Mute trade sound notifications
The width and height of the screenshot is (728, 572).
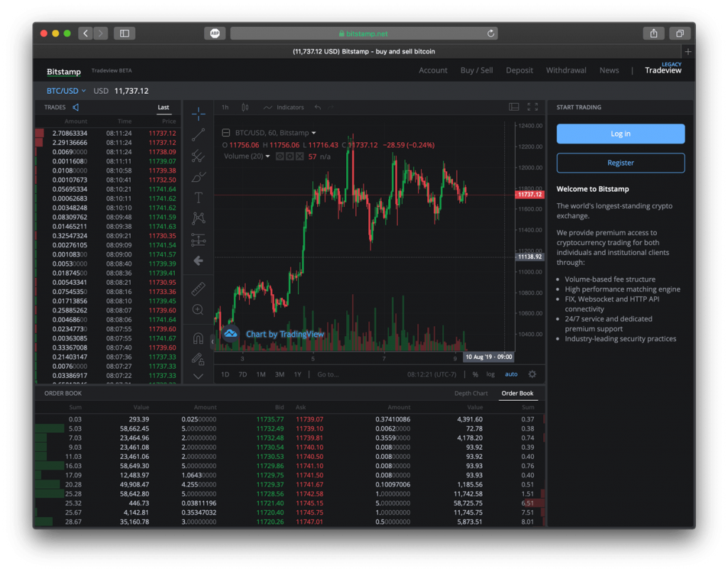pos(75,107)
